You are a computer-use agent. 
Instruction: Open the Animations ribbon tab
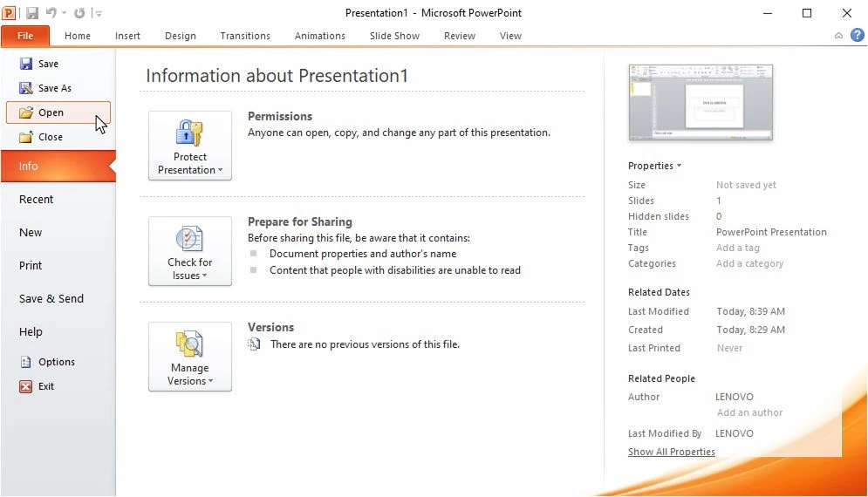(320, 36)
